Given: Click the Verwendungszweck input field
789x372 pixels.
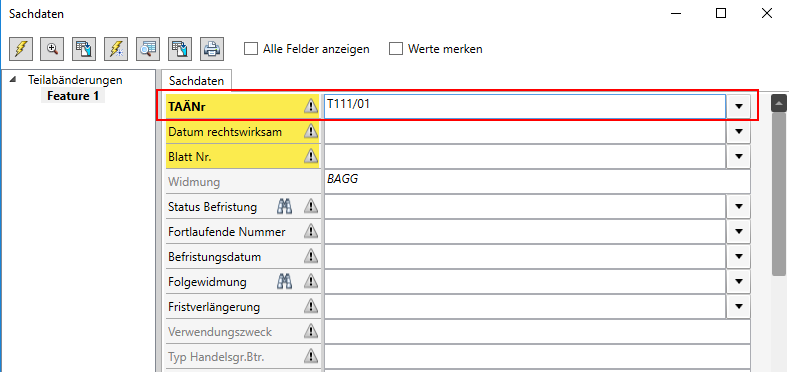Looking at the screenshot, I should 537,331.
